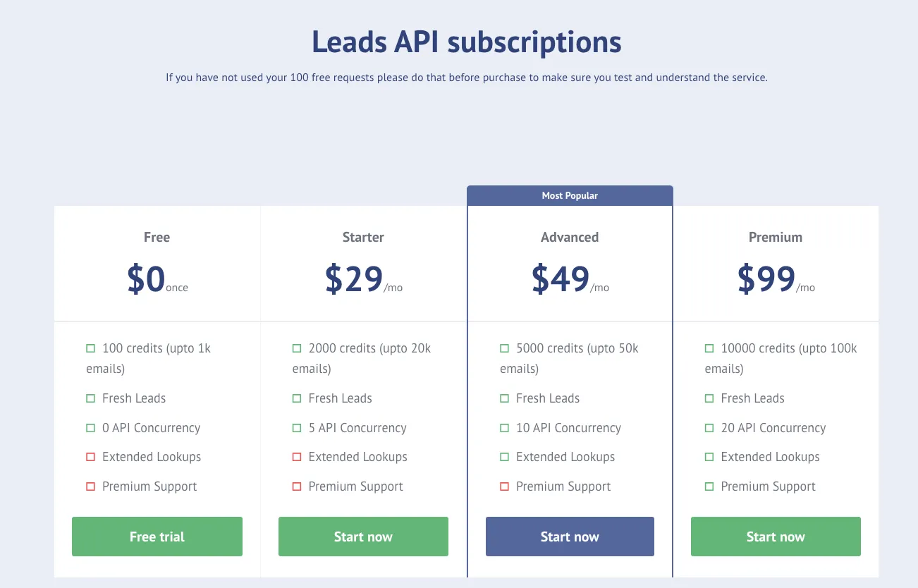Click green square beside 0 API Concurrency

click(x=90, y=428)
